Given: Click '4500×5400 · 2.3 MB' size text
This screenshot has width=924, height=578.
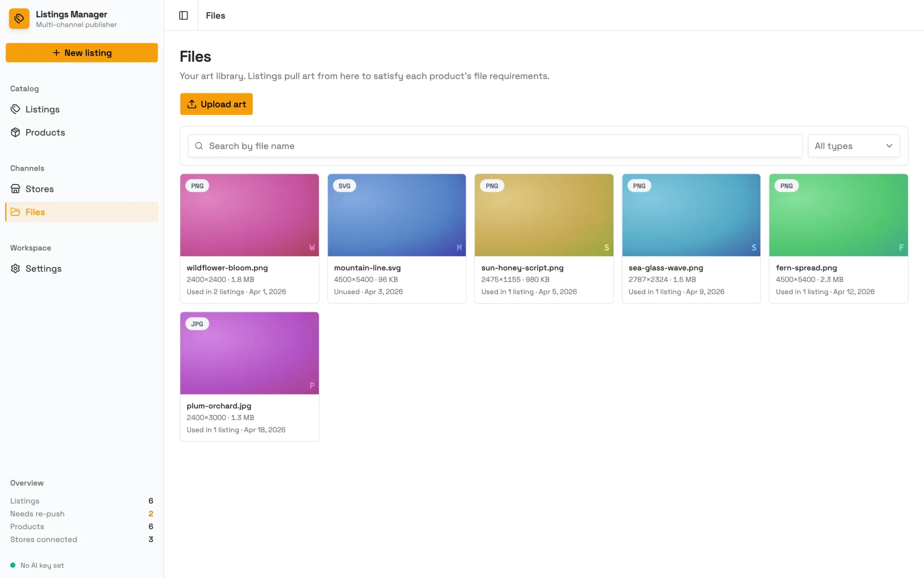Looking at the screenshot, I should pyautogui.click(x=810, y=279).
